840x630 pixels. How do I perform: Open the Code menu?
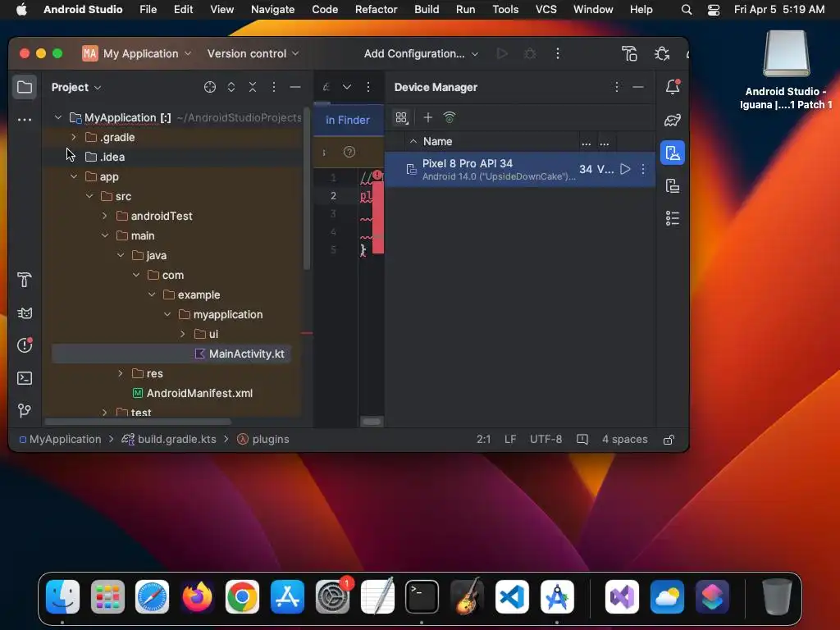[x=325, y=9]
